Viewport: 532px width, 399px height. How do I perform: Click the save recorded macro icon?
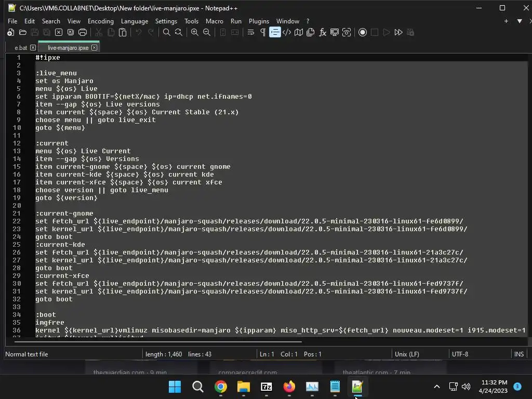(410, 32)
